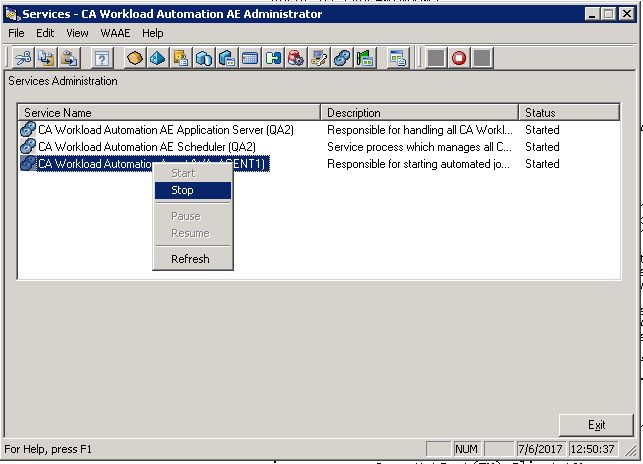Click the chain icon beside Scheduler (QA2)
The image size is (643, 464).
28,146
